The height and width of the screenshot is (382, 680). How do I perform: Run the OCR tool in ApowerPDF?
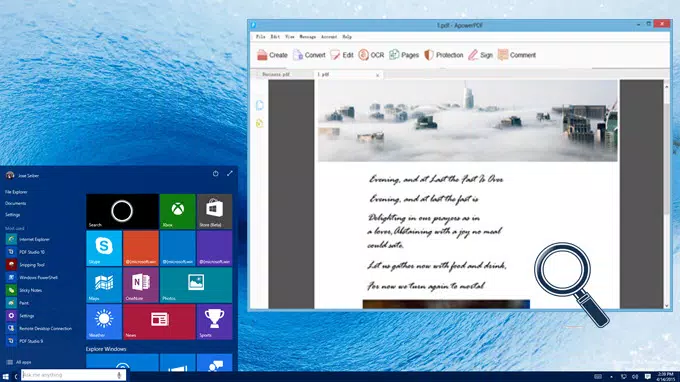pos(371,55)
